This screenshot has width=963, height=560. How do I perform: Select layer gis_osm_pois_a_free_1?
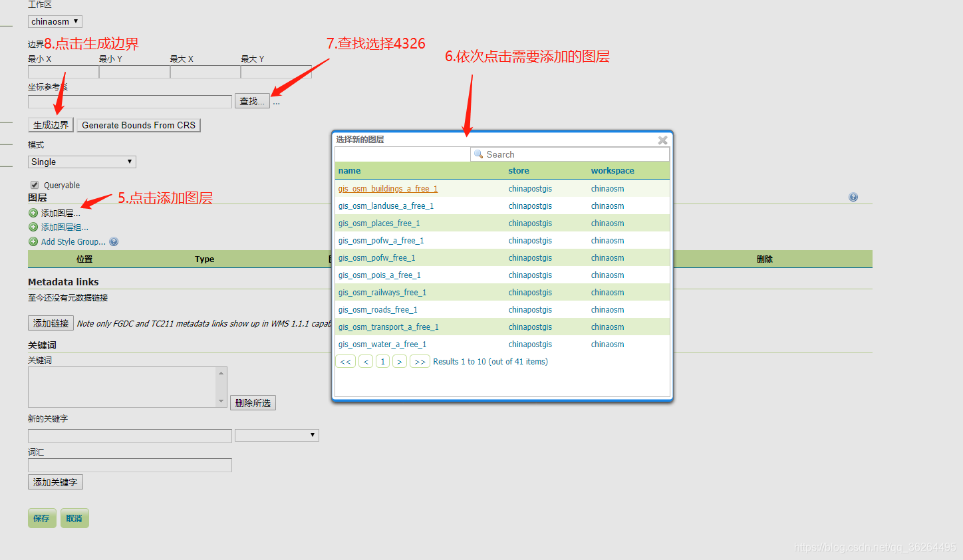click(379, 275)
